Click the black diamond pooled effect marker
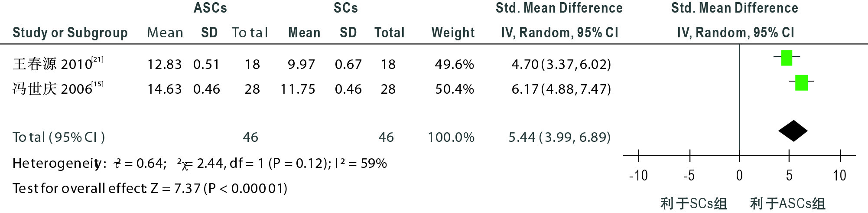The width and height of the screenshot is (868, 213). tap(793, 131)
